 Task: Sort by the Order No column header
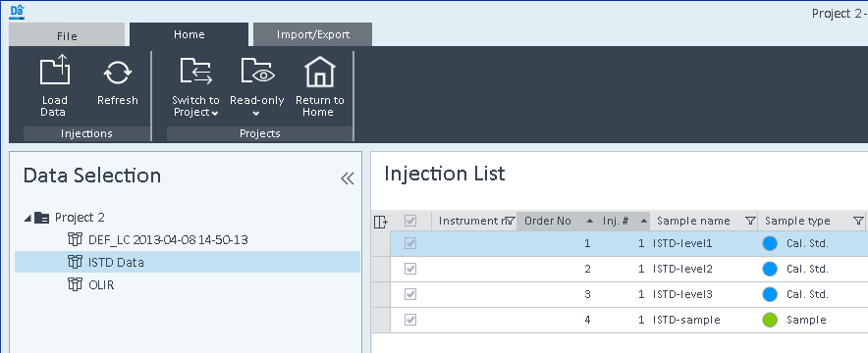548,221
